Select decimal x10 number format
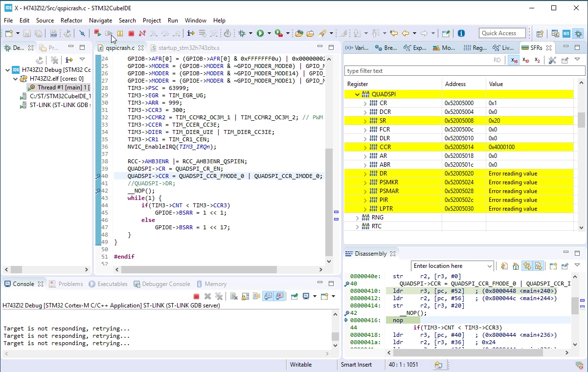 coord(526,60)
